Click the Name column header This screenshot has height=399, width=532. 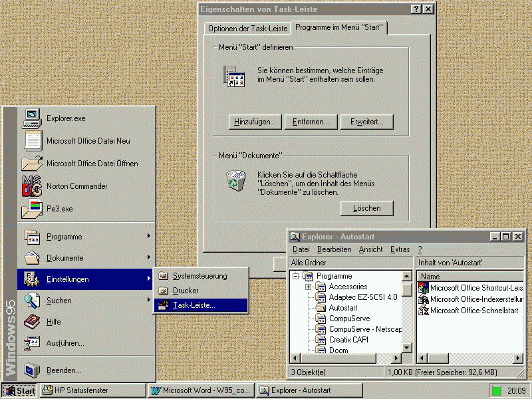coord(470,276)
